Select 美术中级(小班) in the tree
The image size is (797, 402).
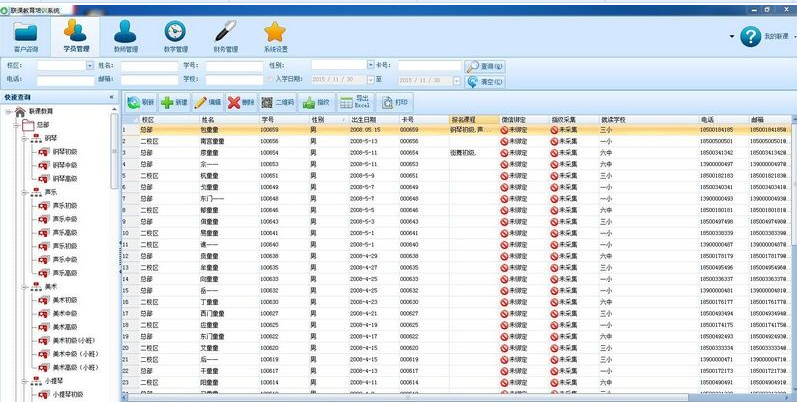[x=76, y=354]
